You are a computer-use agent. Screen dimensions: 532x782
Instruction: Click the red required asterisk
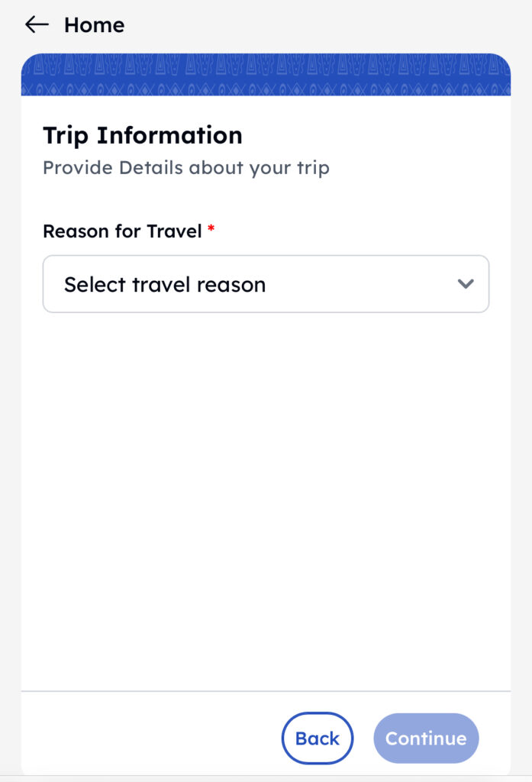click(x=211, y=230)
